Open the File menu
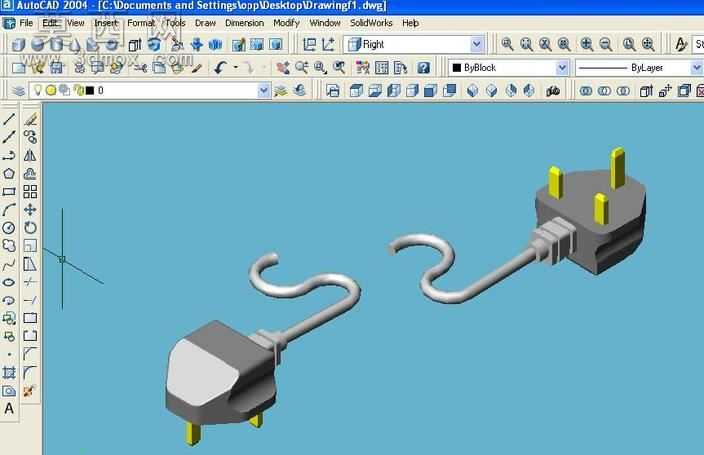The width and height of the screenshot is (704, 455). pyautogui.click(x=26, y=22)
